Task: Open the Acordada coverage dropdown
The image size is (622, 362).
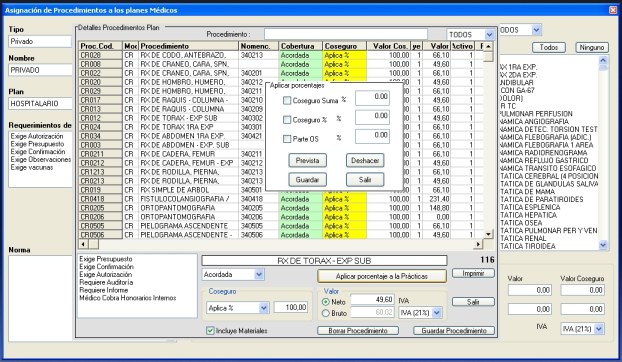Action: click(x=259, y=274)
